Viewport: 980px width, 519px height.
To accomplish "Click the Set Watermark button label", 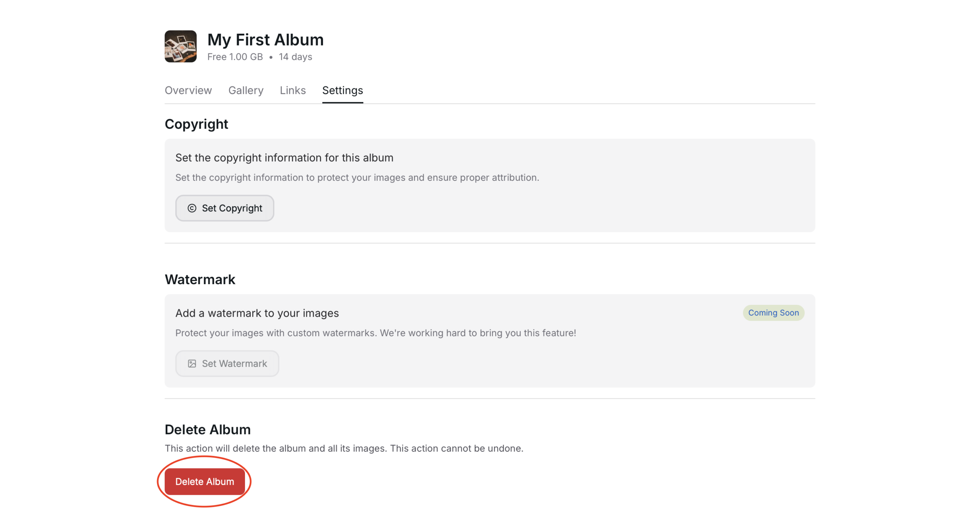I will point(234,363).
